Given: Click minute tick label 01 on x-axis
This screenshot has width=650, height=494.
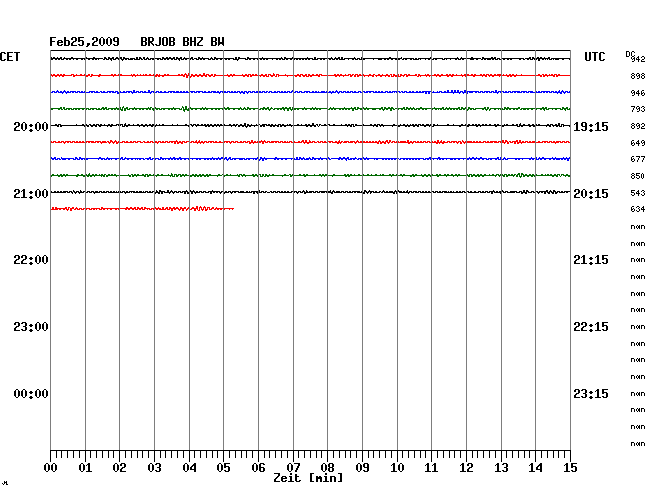Looking at the screenshot, I should tap(85, 468).
